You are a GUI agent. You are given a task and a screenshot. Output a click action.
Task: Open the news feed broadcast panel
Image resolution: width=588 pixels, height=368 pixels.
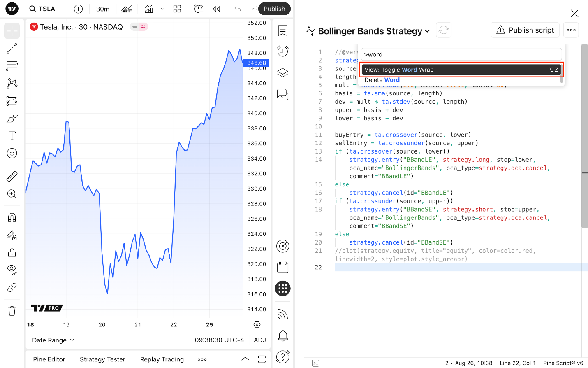[283, 315]
